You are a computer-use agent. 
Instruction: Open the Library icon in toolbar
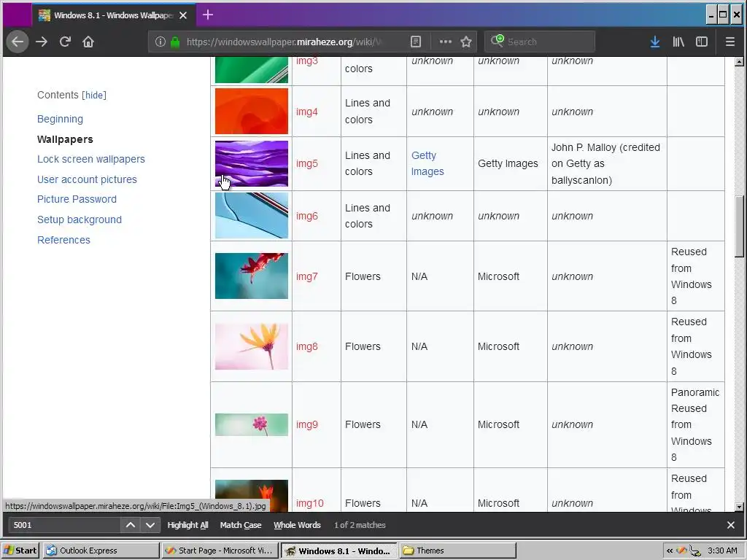tap(678, 42)
